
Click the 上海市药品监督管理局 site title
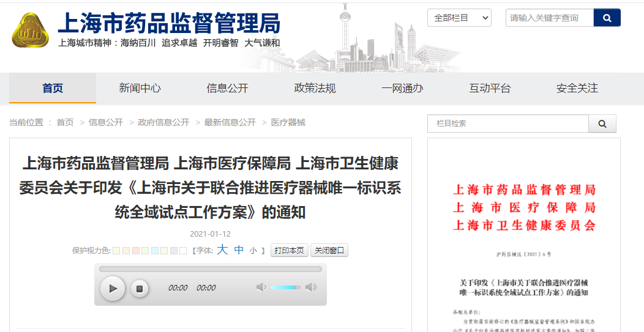169,23
